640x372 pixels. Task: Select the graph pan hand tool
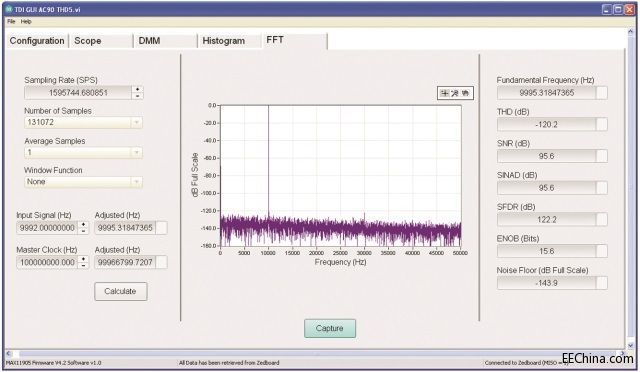[465, 93]
